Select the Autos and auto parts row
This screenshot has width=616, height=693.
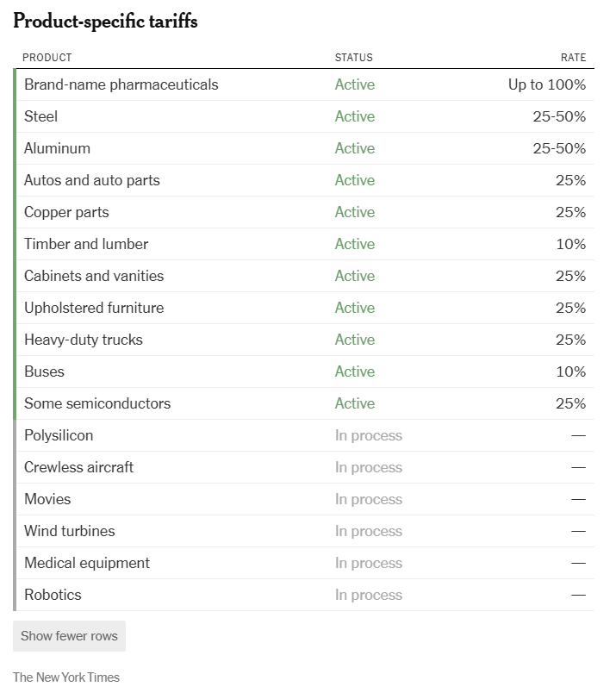pyautogui.click(x=303, y=180)
